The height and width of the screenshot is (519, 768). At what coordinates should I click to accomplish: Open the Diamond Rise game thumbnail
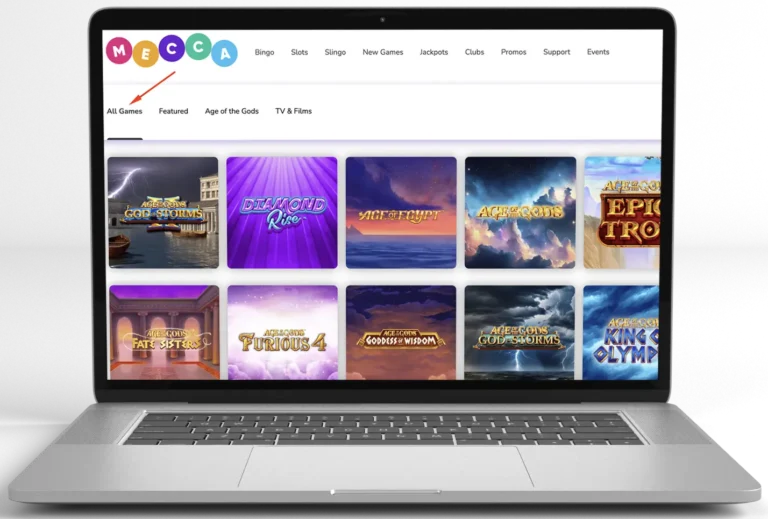[282, 212]
